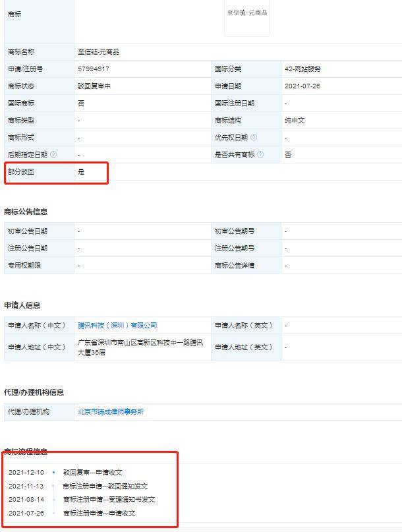Click the 申请人信息 section heading
402x532 pixels.
(22, 305)
